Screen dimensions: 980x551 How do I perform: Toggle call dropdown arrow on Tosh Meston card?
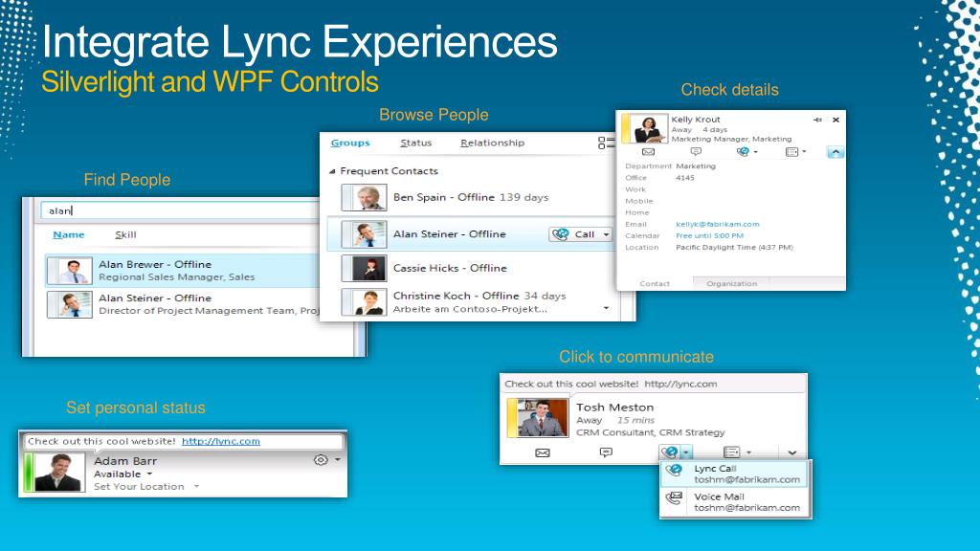(686, 452)
